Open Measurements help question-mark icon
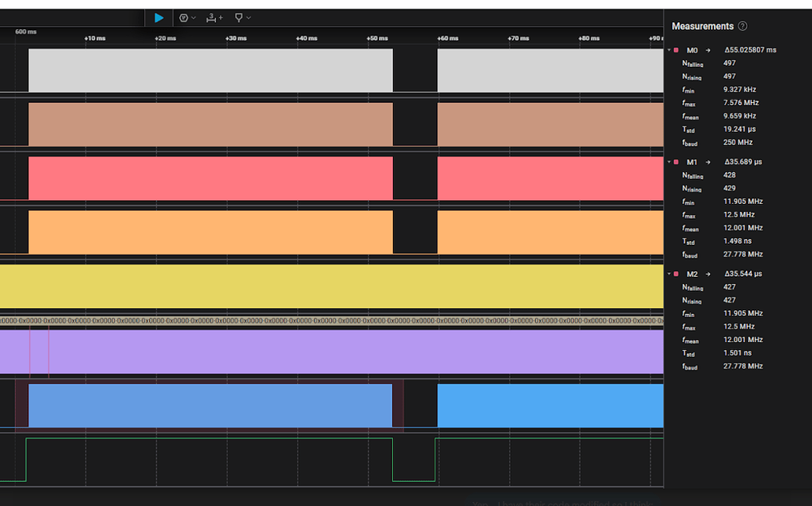812x506 pixels. coord(743,27)
